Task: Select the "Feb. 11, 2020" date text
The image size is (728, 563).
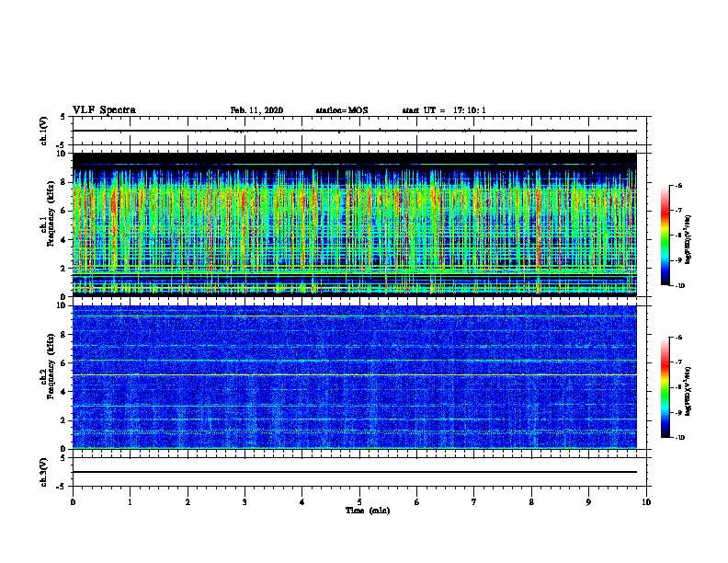Action: pos(256,110)
